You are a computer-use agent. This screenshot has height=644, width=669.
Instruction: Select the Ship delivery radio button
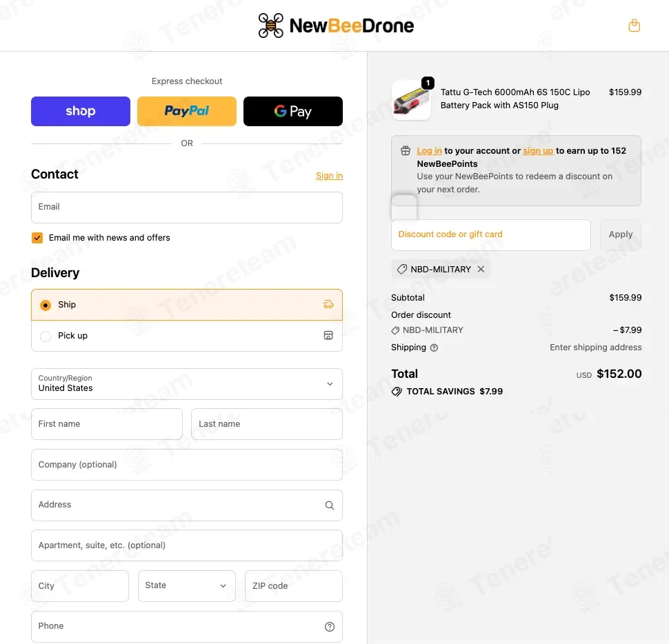pos(46,305)
